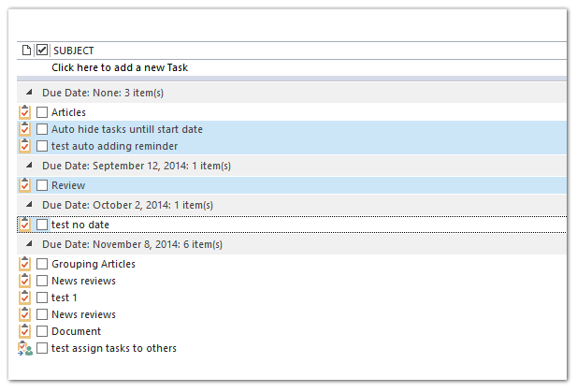Click the assigned-task icon for test assign tasks
Screen dimensions: 577x392
point(25,348)
